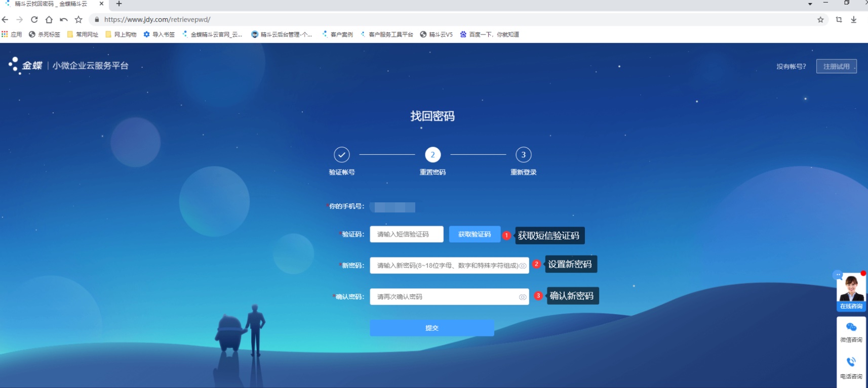This screenshot has width=868, height=388.
Task: View site security lock info
Action: tap(97, 20)
